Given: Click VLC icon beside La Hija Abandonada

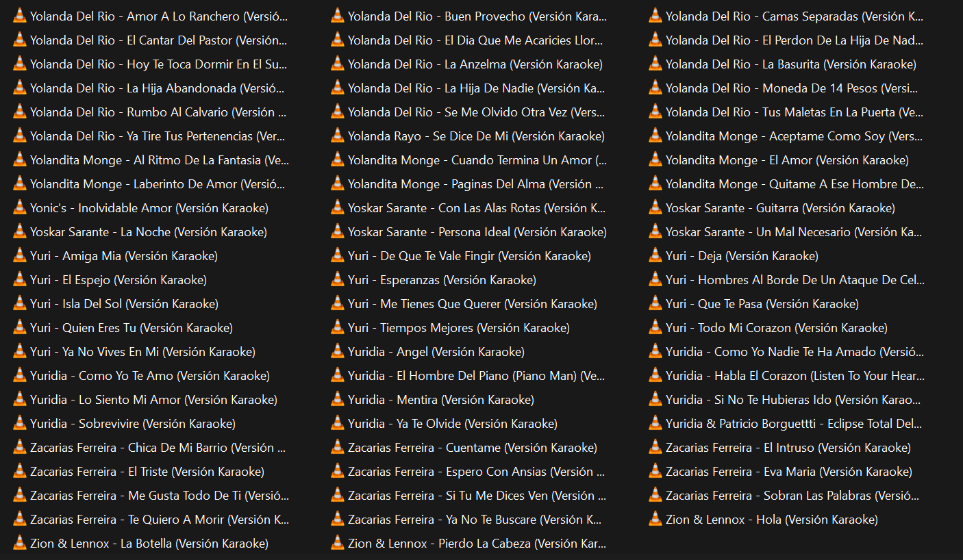Looking at the screenshot, I should (x=20, y=88).
